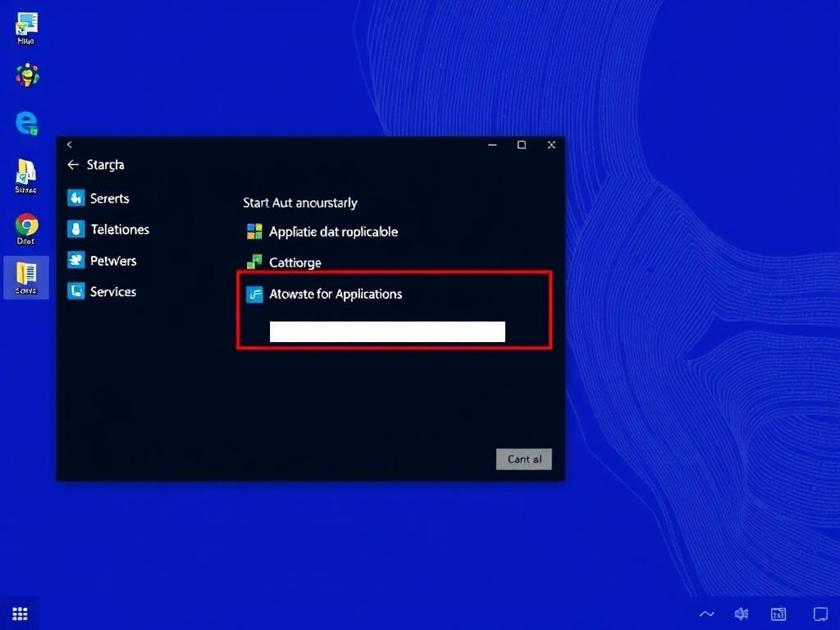Select the Services menu entry
The width and height of the screenshot is (840, 630).
tap(113, 292)
